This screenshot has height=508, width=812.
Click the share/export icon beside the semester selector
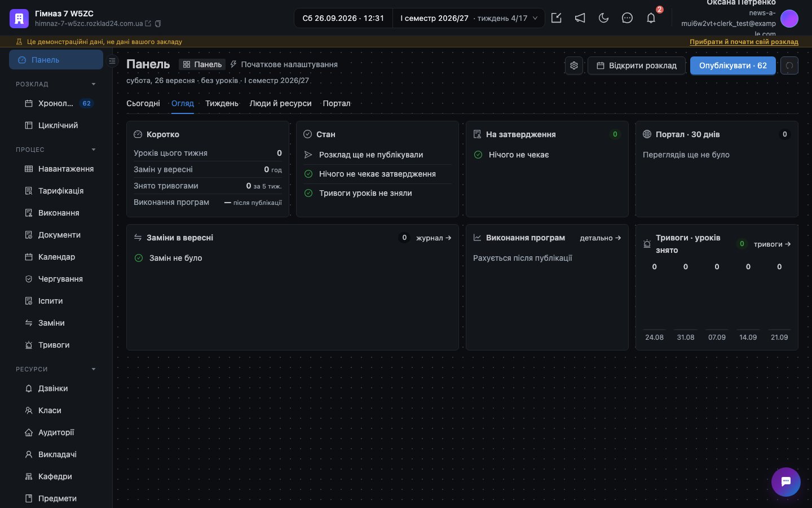point(557,18)
